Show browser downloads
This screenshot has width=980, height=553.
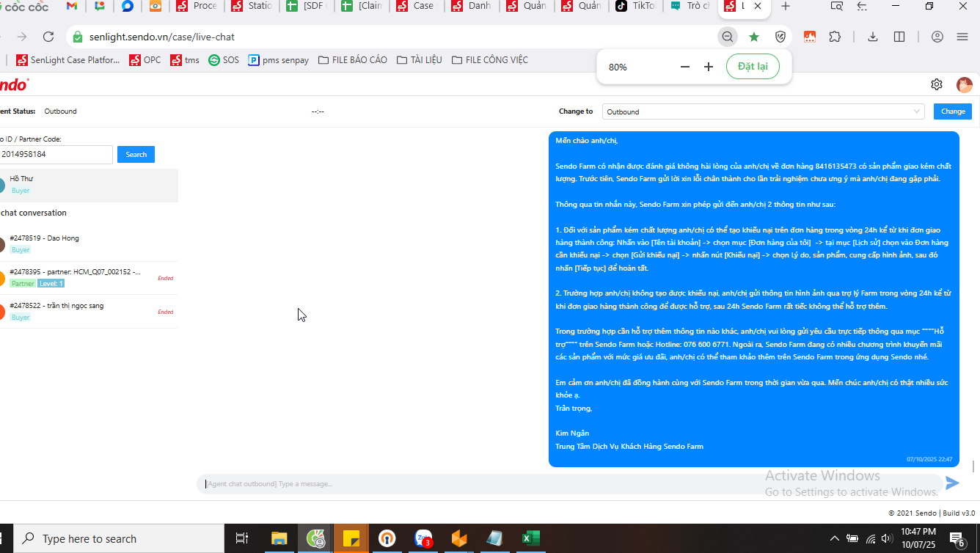click(x=873, y=37)
